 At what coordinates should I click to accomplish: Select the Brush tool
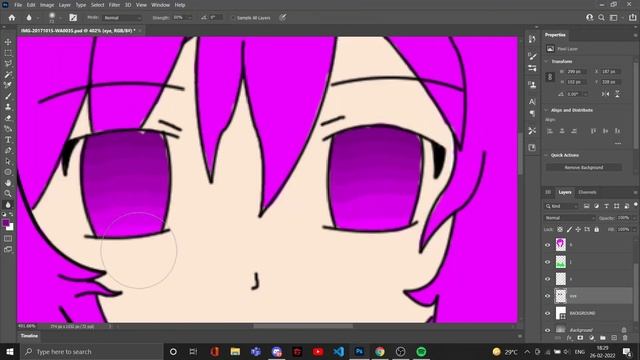[8, 96]
